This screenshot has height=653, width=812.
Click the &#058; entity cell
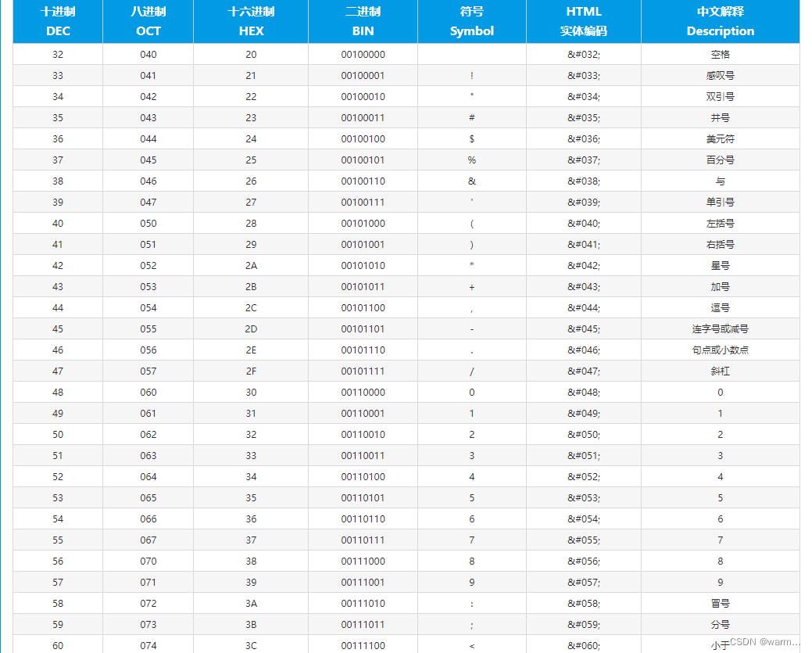[x=584, y=604]
